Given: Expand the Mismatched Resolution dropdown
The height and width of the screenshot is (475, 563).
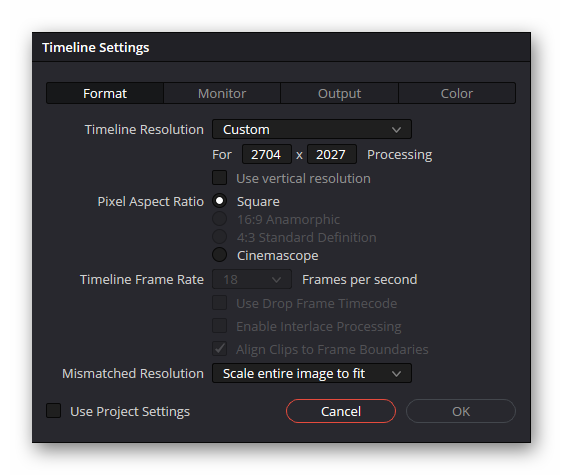Looking at the screenshot, I should click(312, 373).
